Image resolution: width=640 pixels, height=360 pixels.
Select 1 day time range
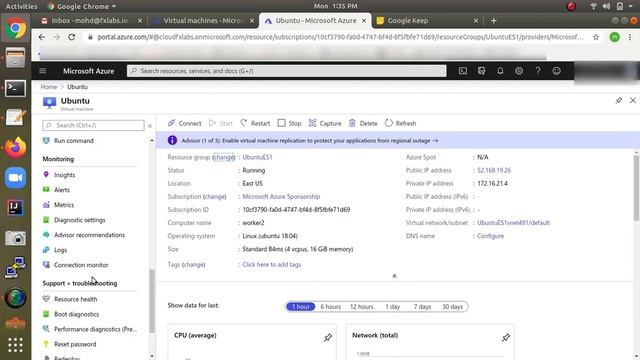(393, 307)
